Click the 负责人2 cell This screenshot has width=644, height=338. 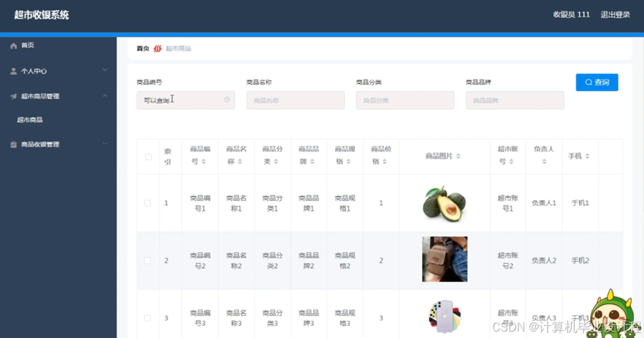click(x=544, y=261)
